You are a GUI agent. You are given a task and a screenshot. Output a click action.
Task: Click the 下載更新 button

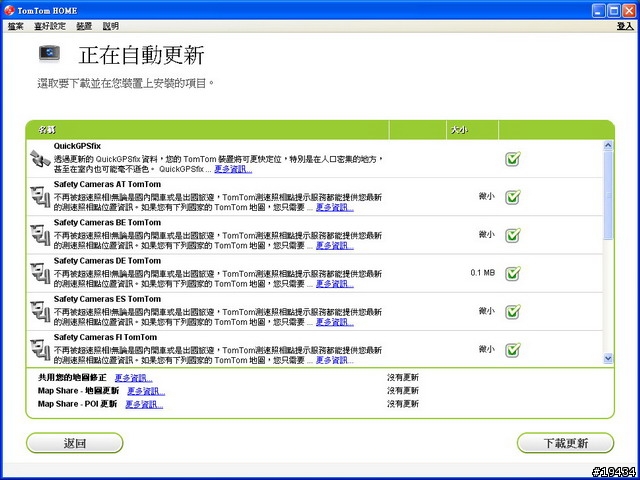565,443
